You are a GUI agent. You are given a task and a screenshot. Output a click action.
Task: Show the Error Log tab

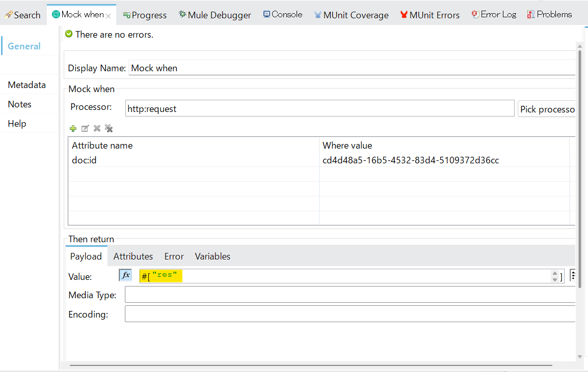click(x=494, y=15)
